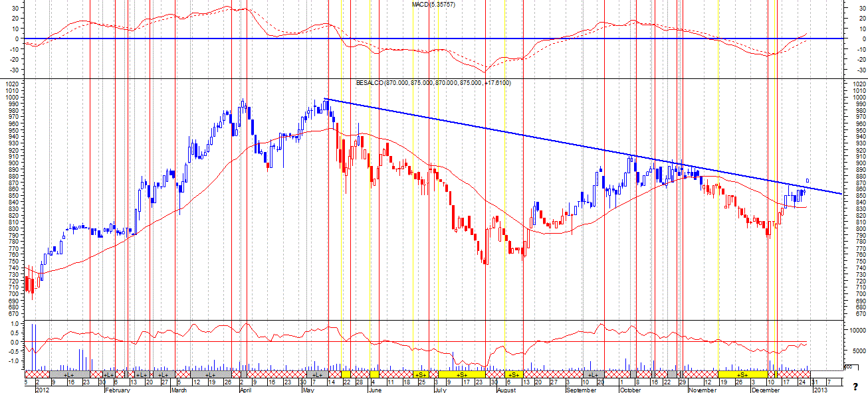The width and height of the screenshot is (868, 393).
Task: Click the 5000 volume axis value
Action: tap(858, 351)
